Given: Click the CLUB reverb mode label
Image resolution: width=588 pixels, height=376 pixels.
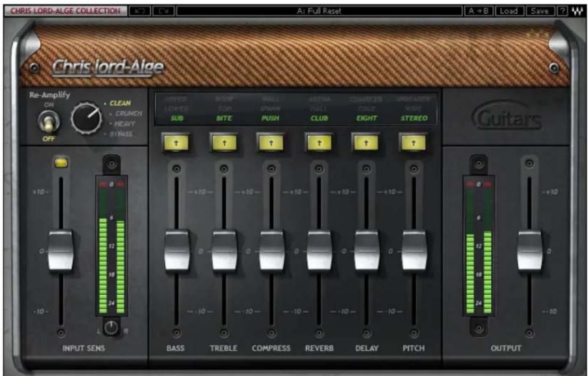Looking at the screenshot, I should click(x=319, y=118).
